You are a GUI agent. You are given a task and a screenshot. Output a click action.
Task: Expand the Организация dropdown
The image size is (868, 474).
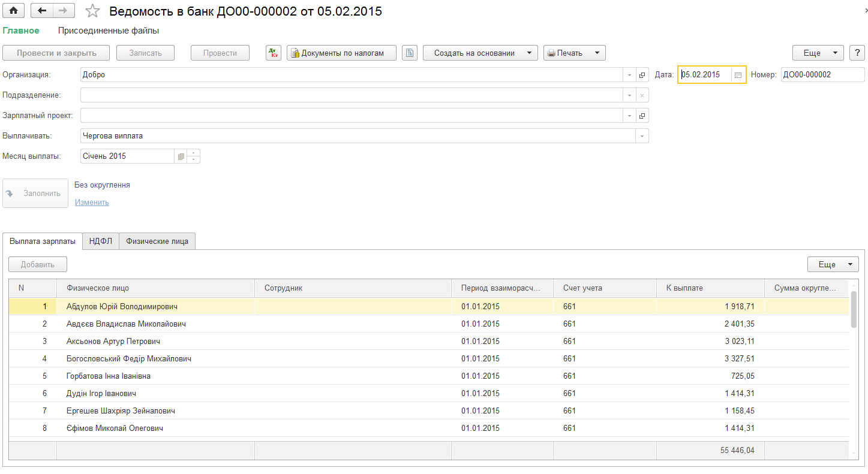click(629, 75)
